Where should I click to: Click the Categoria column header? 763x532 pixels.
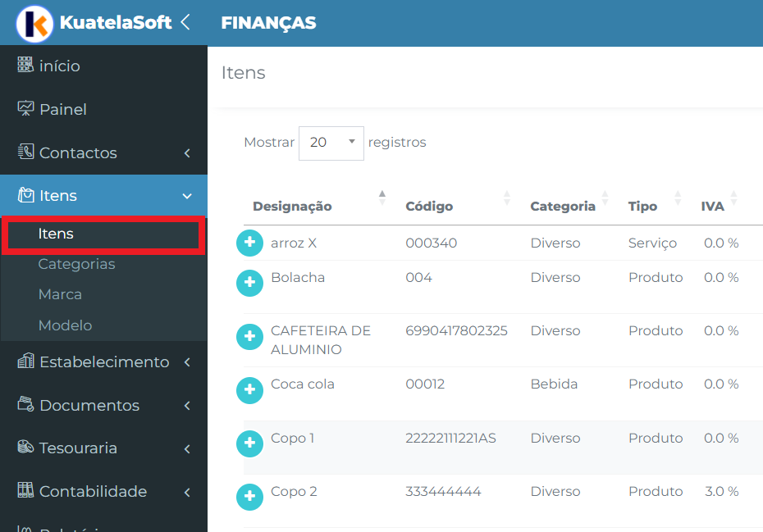(563, 207)
